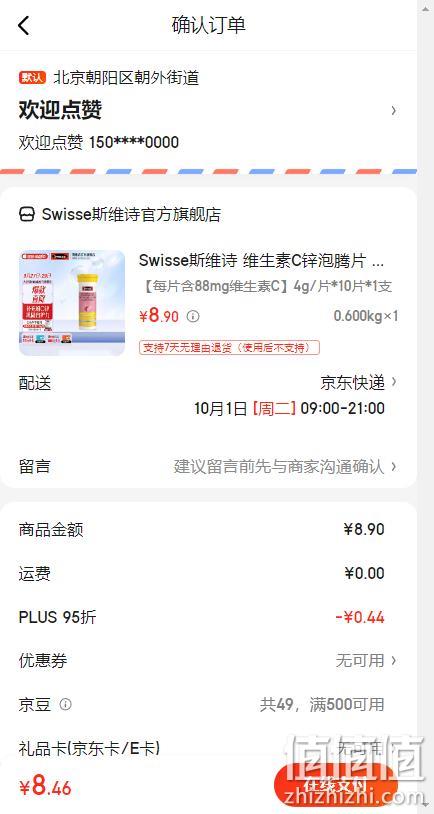434x814 pixels.
Task: Click the PLUS 95折 discount row
Action: (x=208, y=617)
